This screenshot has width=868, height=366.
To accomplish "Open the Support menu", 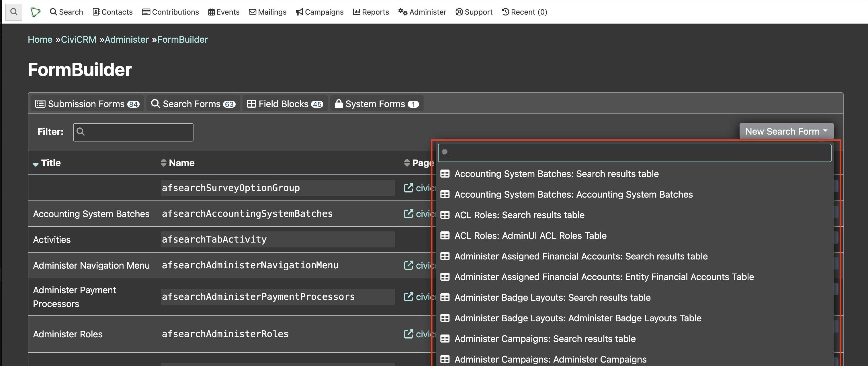I will click(x=474, y=12).
